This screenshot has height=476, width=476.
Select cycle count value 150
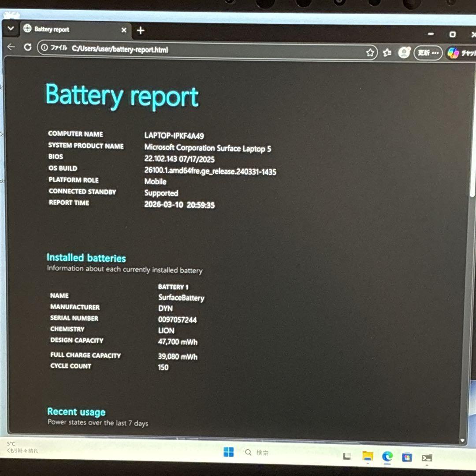tap(163, 367)
